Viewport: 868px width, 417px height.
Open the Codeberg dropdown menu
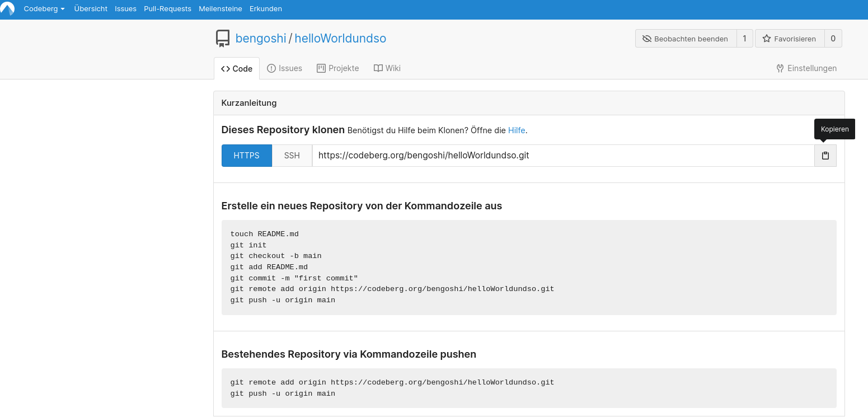(44, 9)
